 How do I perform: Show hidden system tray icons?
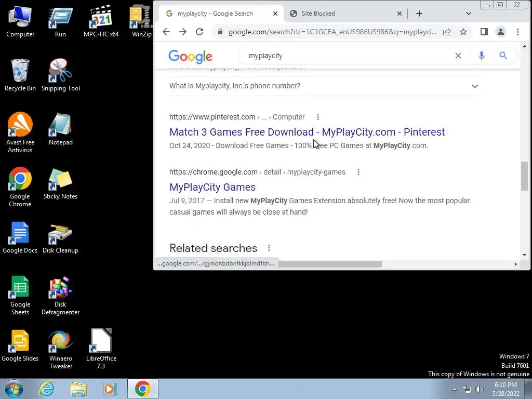454,389
